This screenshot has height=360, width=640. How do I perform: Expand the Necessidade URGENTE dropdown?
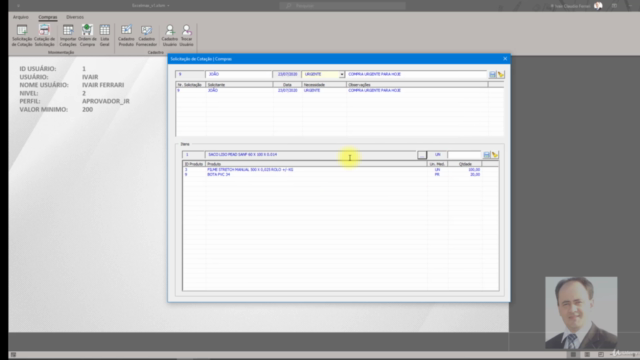(x=342, y=74)
